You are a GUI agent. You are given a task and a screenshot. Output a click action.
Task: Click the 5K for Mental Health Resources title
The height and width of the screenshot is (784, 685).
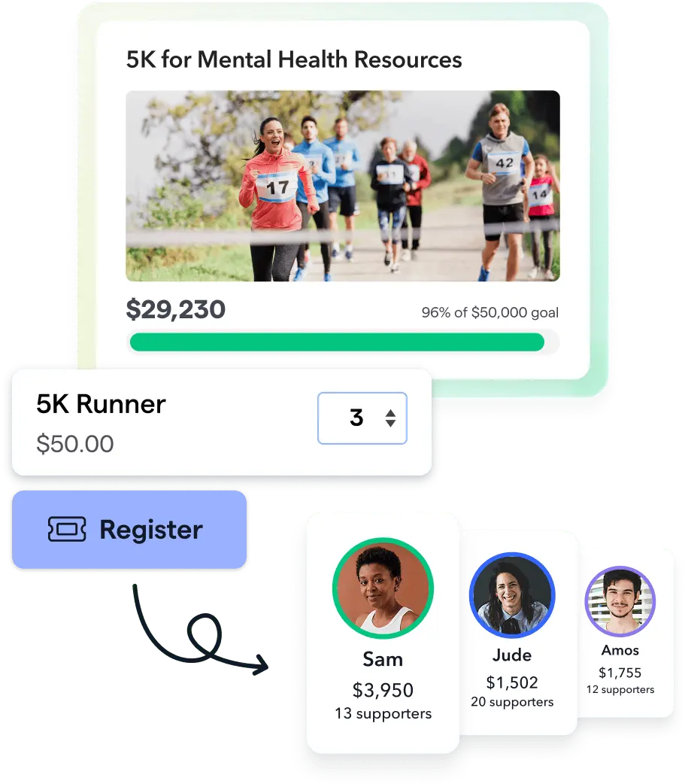pyautogui.click(x=294, y=59)
